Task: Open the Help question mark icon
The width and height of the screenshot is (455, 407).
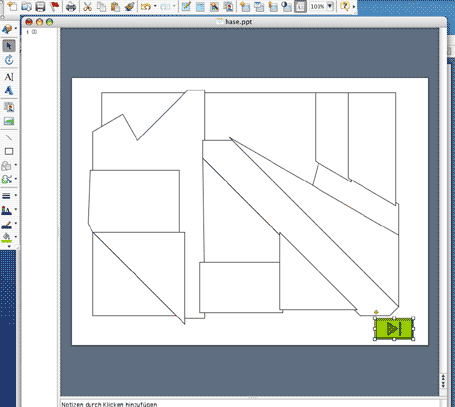Action: tap(345, 6)
